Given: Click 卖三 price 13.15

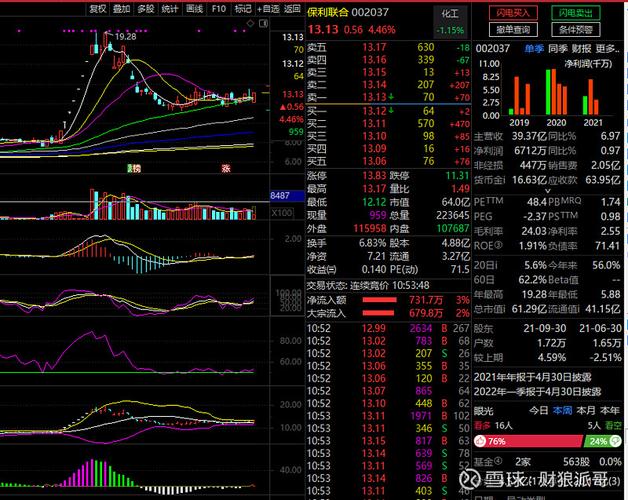Looking at the screenshot, I should click(x=374, y=73).
